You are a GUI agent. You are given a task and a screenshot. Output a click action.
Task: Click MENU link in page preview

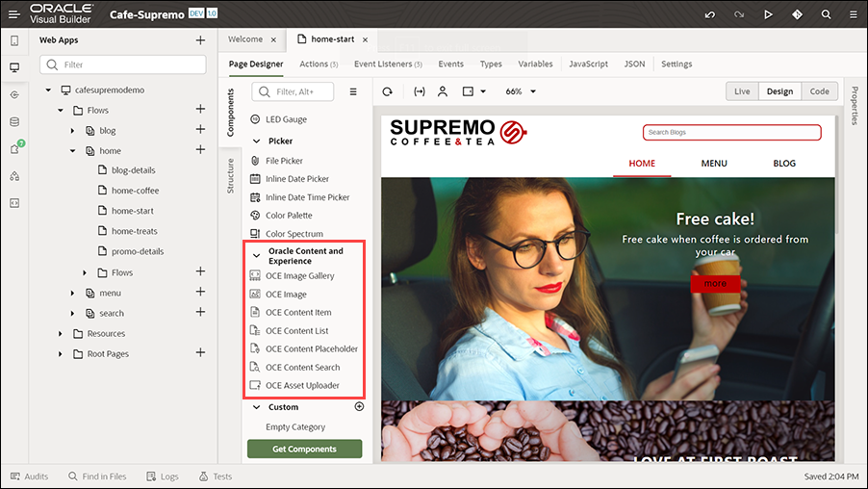tap(714, 164)
